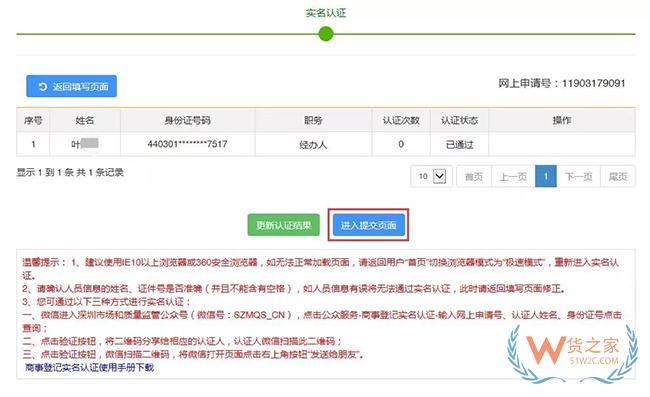The width and height of the screenshot is (650, 397).
Task: Click the 显示 1 到 1 条 record summary
Action: click(x=70, y=172)
